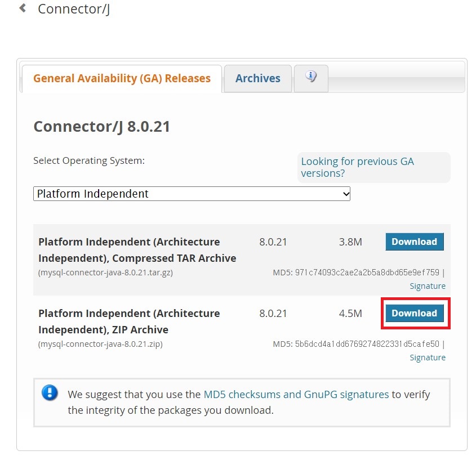Download the ZIP Archive

(x=415, y=313)
